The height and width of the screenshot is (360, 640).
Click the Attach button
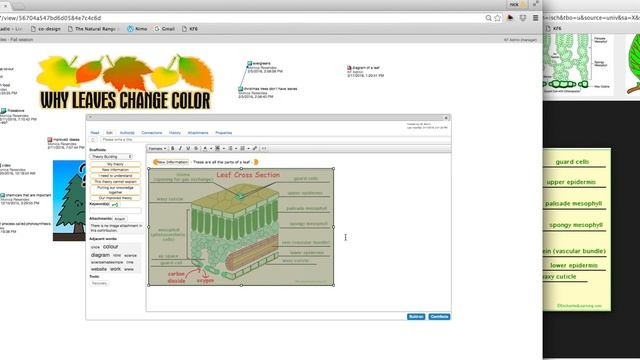120,219
